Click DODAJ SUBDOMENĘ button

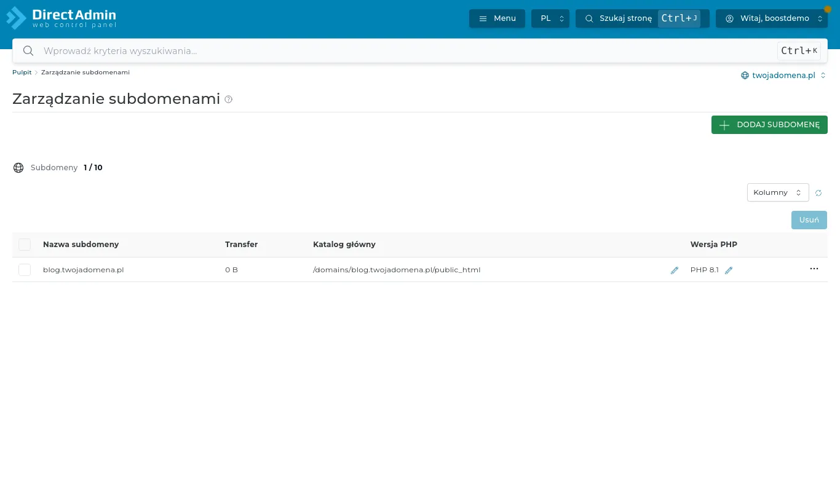tap(769, 125)
